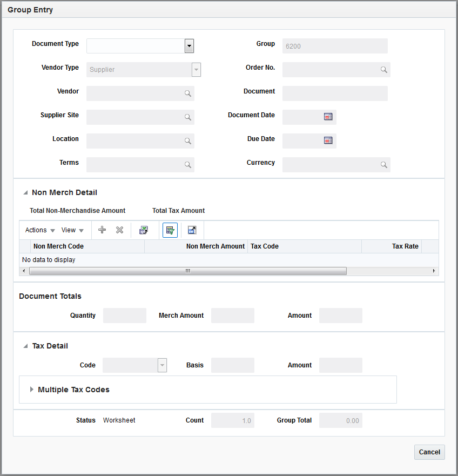Expand the Multiple Tax Codes section
Viewport: 458px width, 476px height.
click(x=31, y=389)
